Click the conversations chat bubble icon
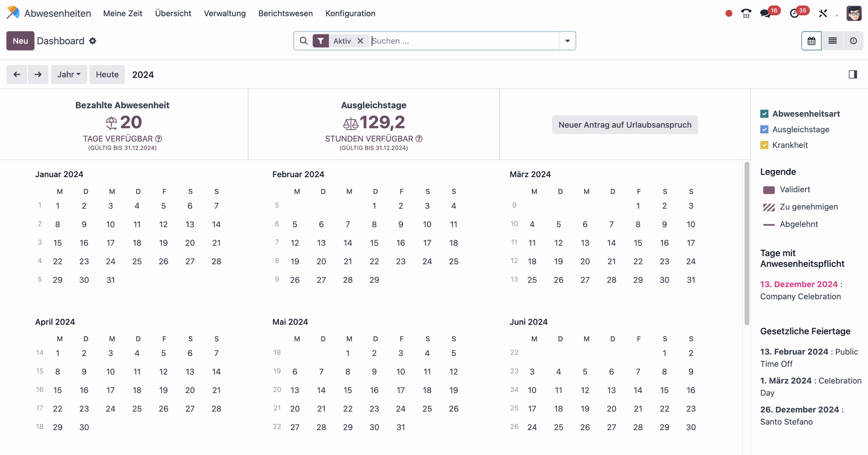The height and width of the screenshot is (455, 868). pos(765,14)
